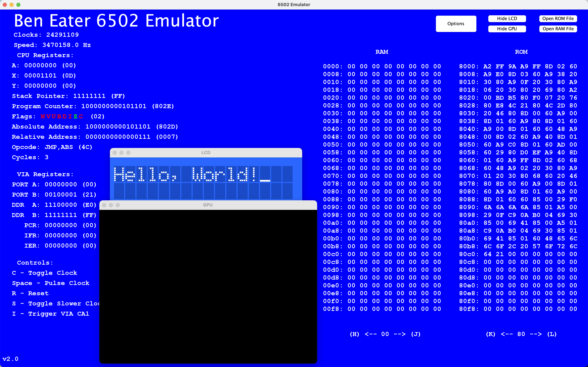
Task: Click the Speed: 3470158.0 Hz readout
Action: tap(52, 45)
